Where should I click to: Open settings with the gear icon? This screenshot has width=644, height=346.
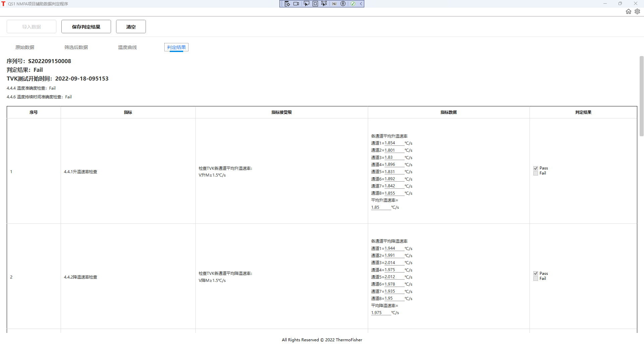637,11
